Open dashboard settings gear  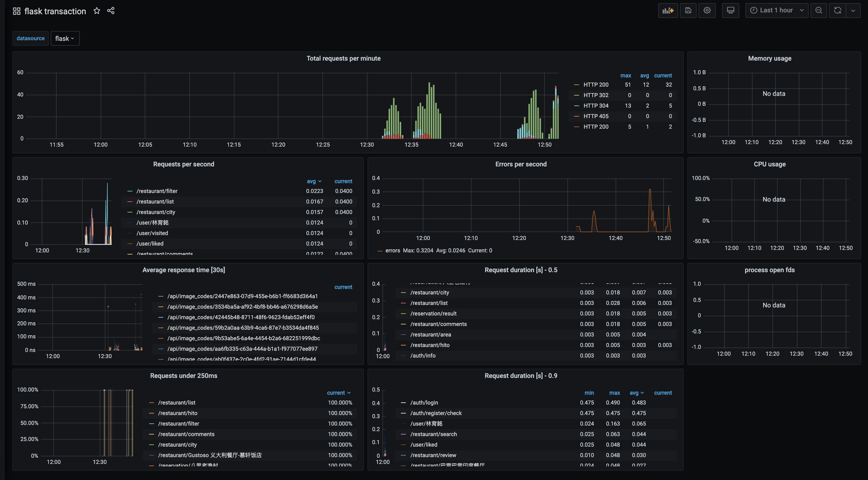tap(707, 11)
